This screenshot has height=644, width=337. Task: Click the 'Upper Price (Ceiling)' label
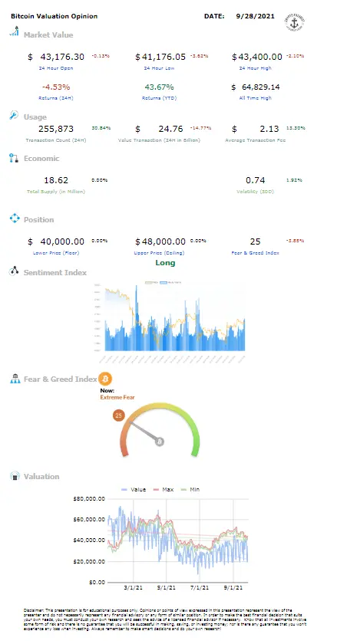[159, 252]
